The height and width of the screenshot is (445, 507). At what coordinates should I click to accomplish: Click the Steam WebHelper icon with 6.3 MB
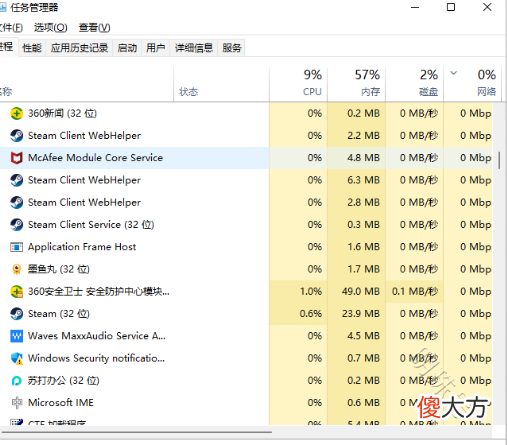tap(16, 180)
